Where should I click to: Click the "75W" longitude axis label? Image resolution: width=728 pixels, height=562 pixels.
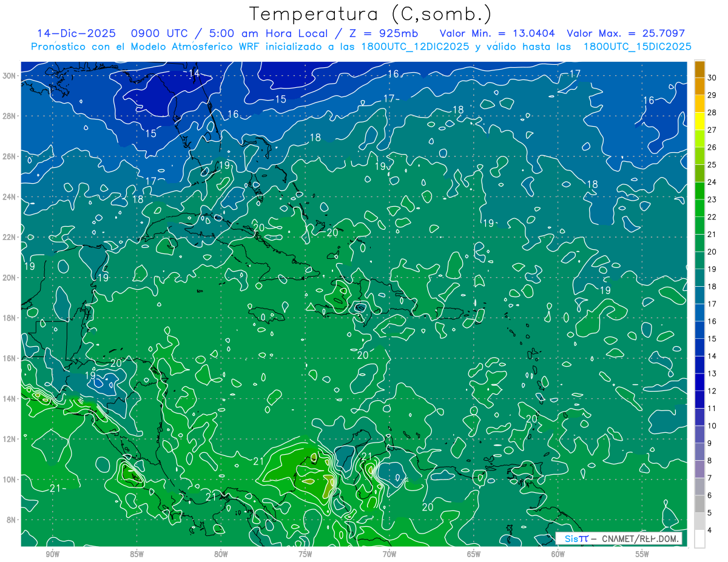(x=305, y=554)
